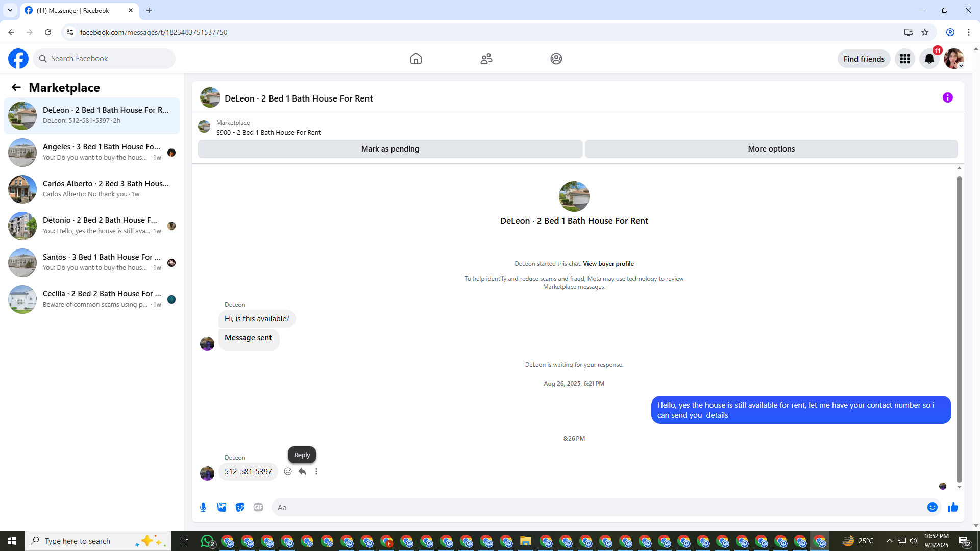Open conversation information icon
The height and width of the screenshot is (551, 980).
click(x=948, y=97)
